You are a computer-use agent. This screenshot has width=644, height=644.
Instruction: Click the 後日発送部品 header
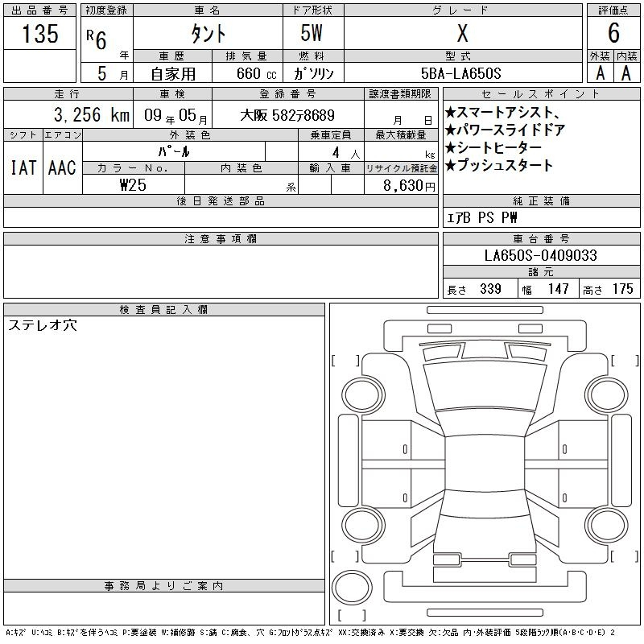[x=221, y=200]
